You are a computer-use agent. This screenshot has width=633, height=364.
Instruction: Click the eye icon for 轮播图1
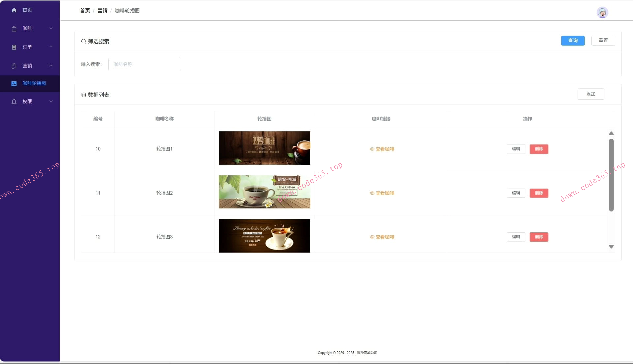click(372, 149)
